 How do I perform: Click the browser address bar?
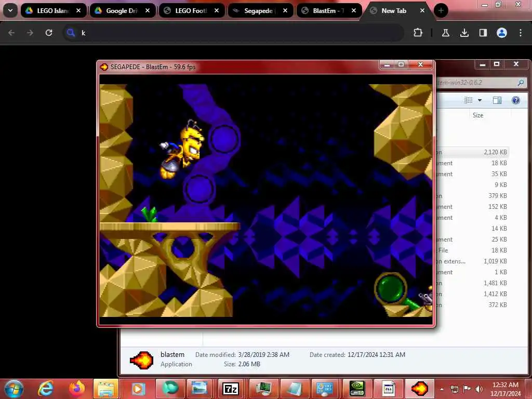tap(234, 33)
